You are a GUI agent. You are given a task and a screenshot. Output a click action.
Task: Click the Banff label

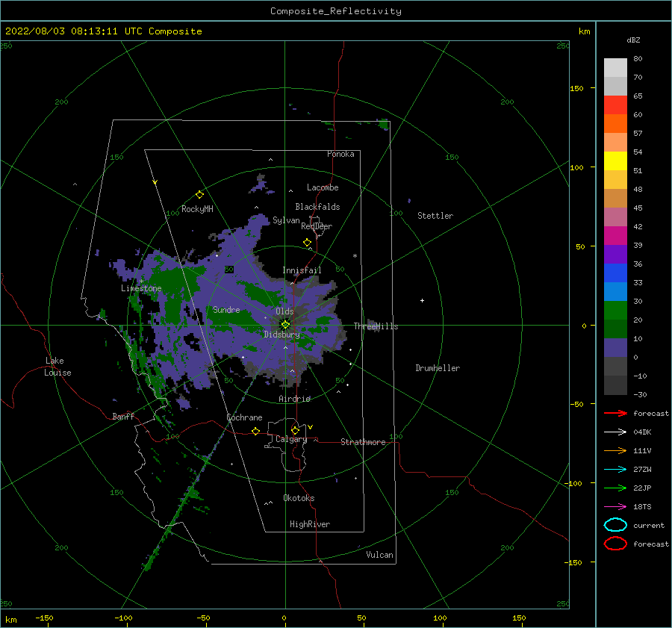tap(123, 416)
